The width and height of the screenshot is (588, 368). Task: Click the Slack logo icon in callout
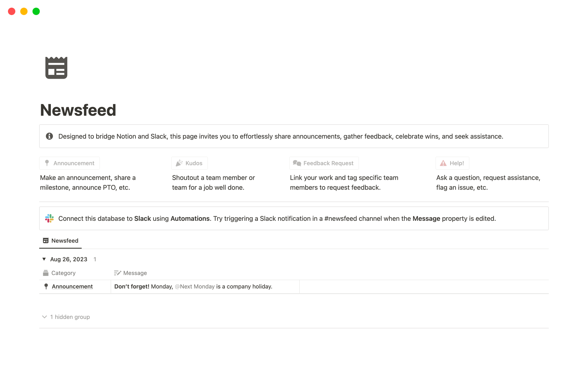(x=50, y=218)
